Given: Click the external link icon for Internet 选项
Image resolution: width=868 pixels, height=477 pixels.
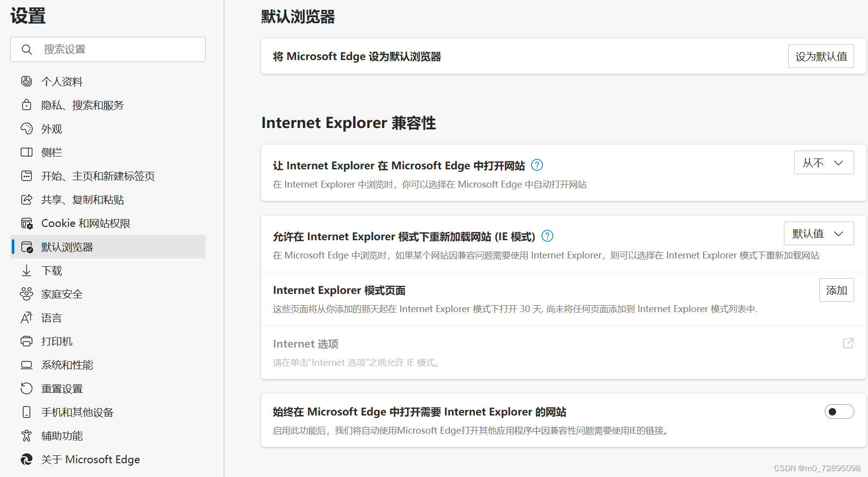Looking at the screenshot, I should coord(848,343).
